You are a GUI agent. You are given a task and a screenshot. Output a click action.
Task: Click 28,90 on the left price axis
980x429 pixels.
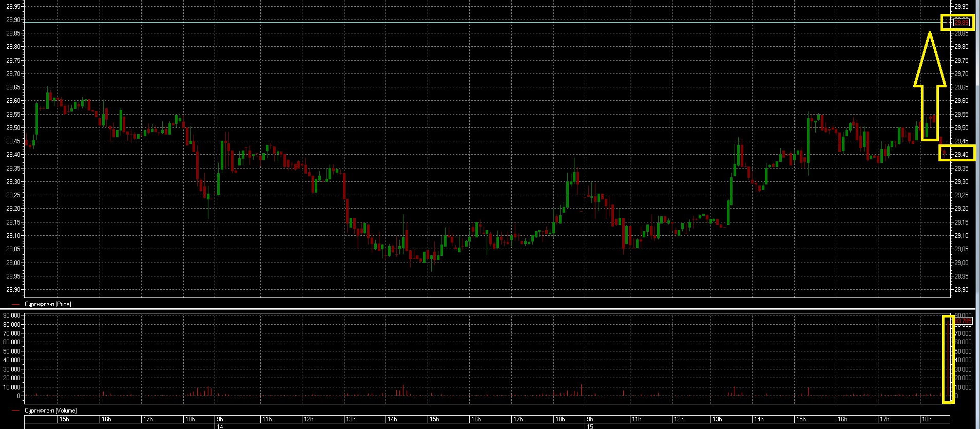[x=13, y=290]
